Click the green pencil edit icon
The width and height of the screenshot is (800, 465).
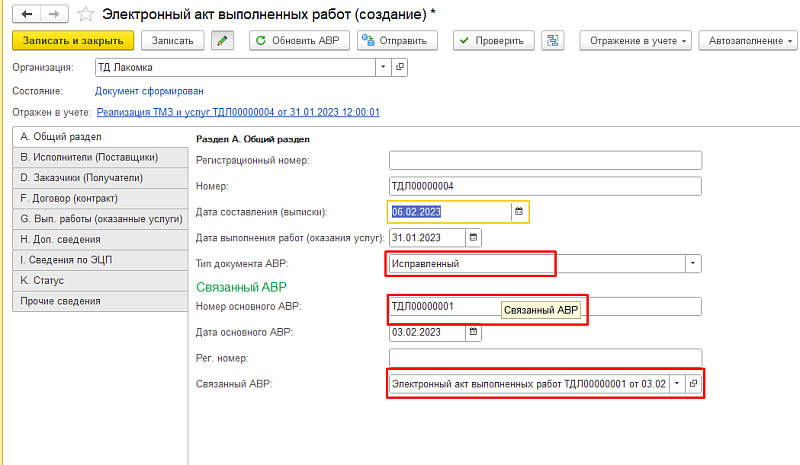pos(222,41)
